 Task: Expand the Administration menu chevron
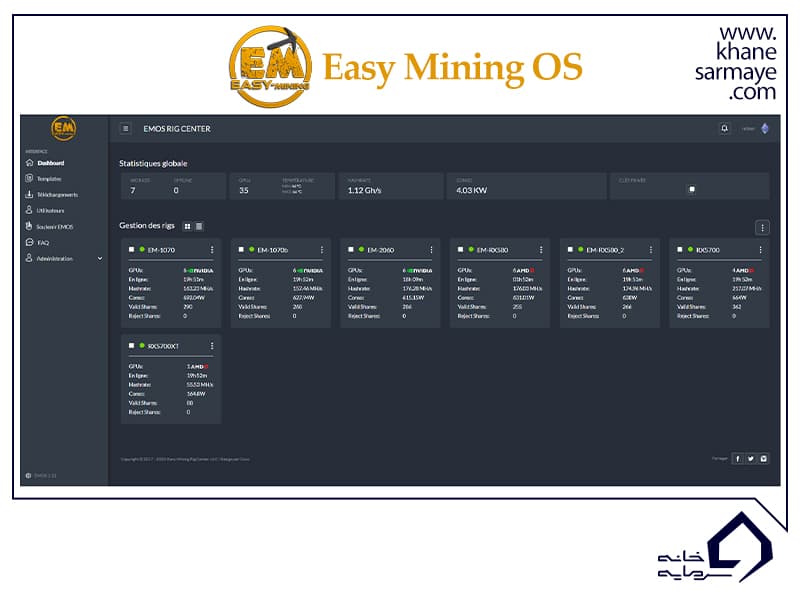[100, 258]
